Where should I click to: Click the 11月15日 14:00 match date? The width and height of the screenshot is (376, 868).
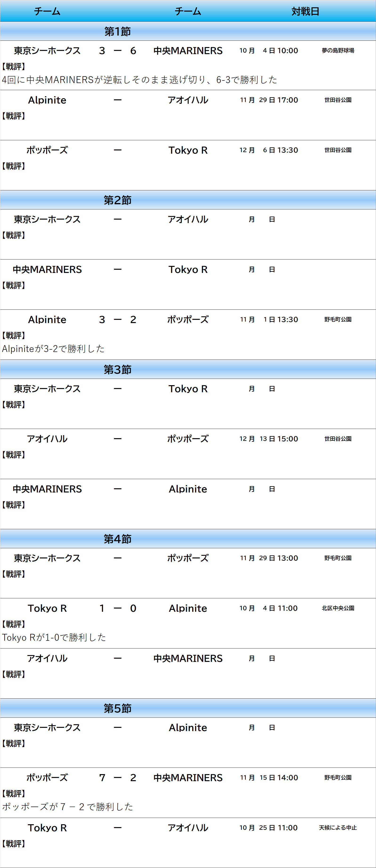[269, 778]
